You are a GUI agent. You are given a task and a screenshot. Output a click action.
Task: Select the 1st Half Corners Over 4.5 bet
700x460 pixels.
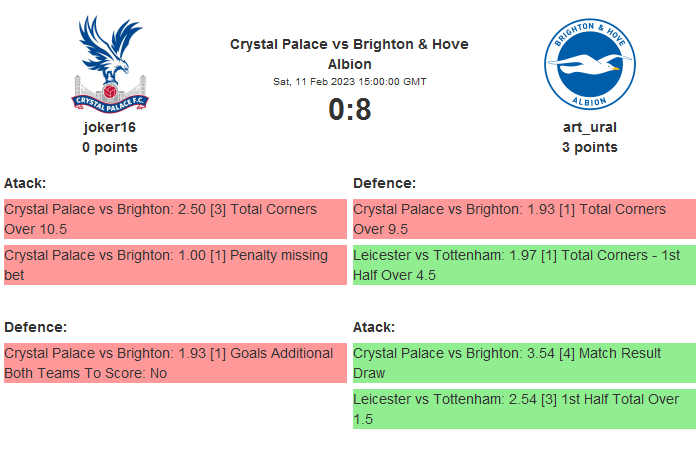[x=524, y=265]
